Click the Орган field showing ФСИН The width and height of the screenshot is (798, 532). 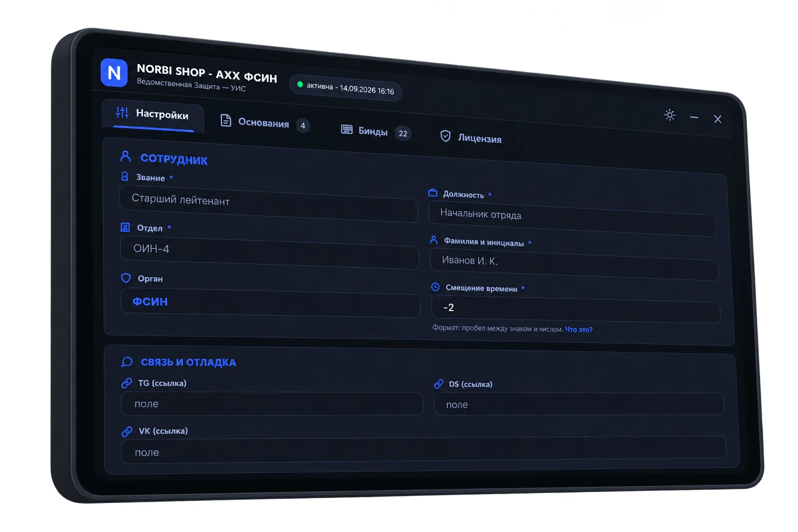point(270,303)
